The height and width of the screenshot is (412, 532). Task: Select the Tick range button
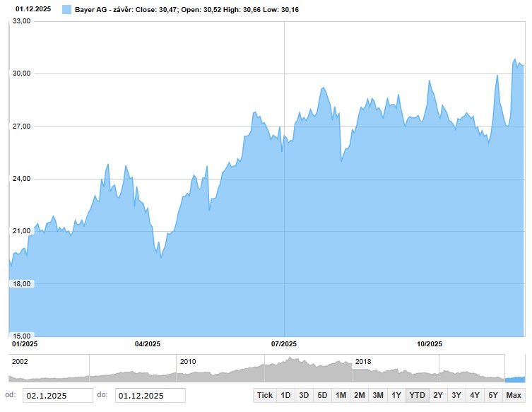point(265,395)
